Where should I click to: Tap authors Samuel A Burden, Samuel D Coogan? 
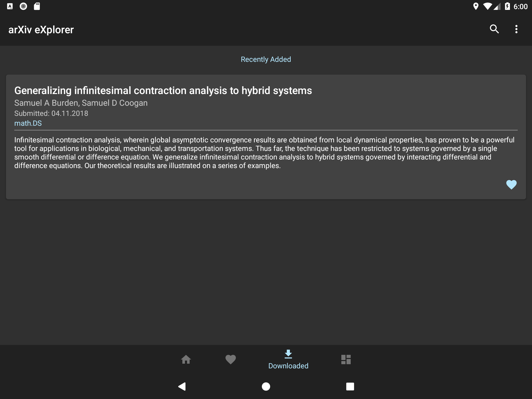(81, 103)
